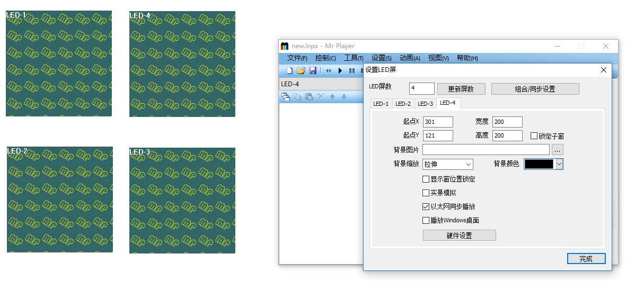Screen dimensions: 644x281
Task: Click the 宽度 input field
Action: [507, 122]
